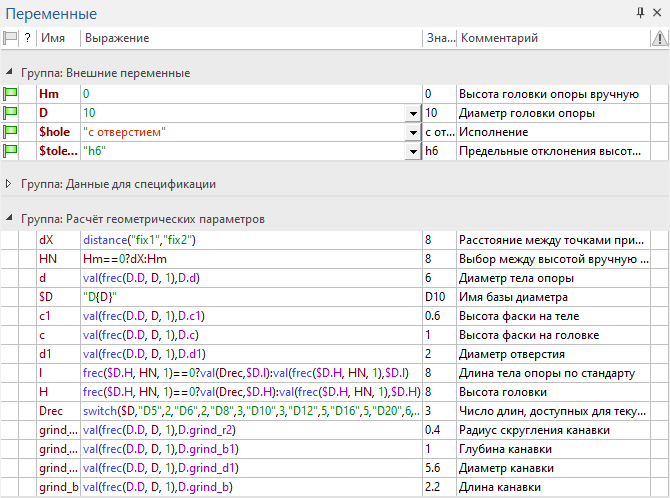Close the Переменные panel
The width and height of the screenshot is (670, 498).
[x=659, y=13]
